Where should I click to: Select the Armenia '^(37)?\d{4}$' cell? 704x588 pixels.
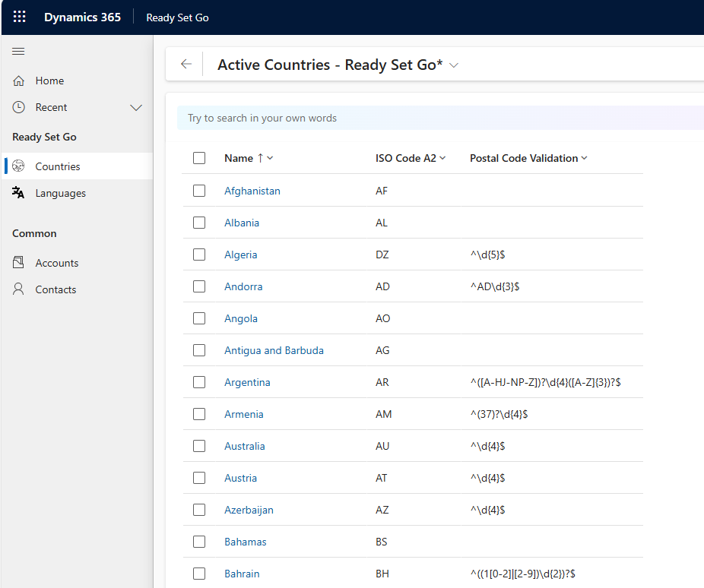click(x=499, y=414)
